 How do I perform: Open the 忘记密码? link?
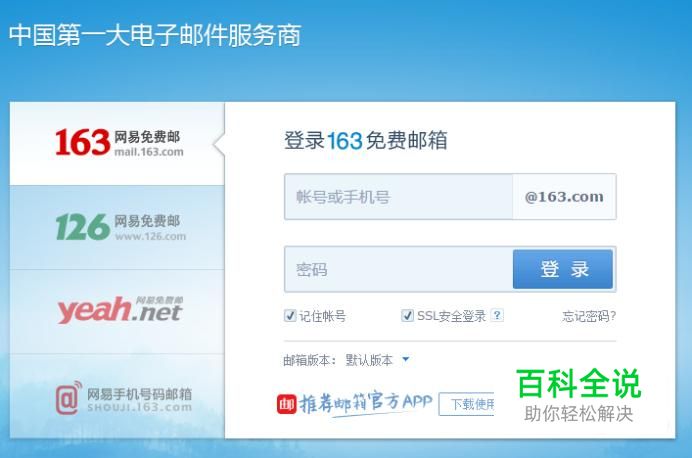(x=589, y=316)
